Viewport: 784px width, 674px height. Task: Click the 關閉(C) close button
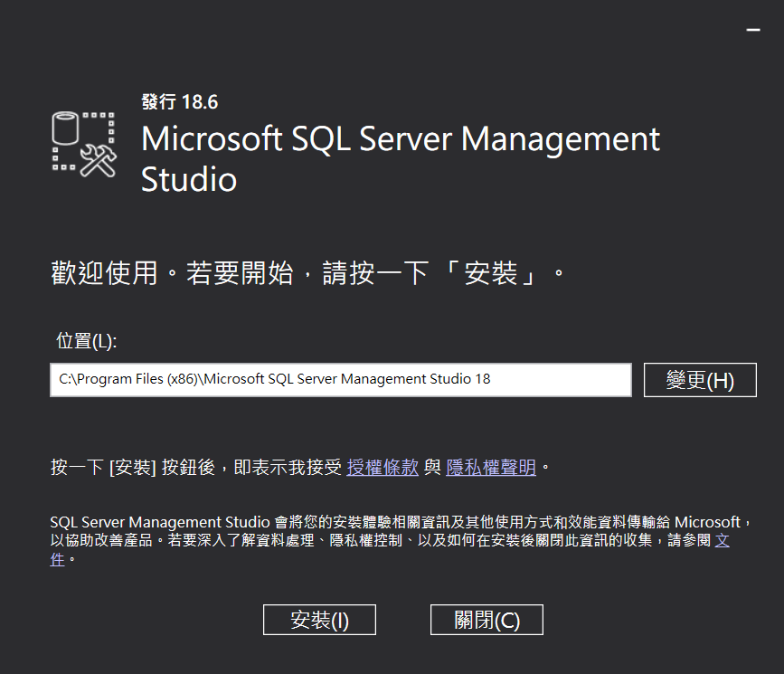(486, 620)
